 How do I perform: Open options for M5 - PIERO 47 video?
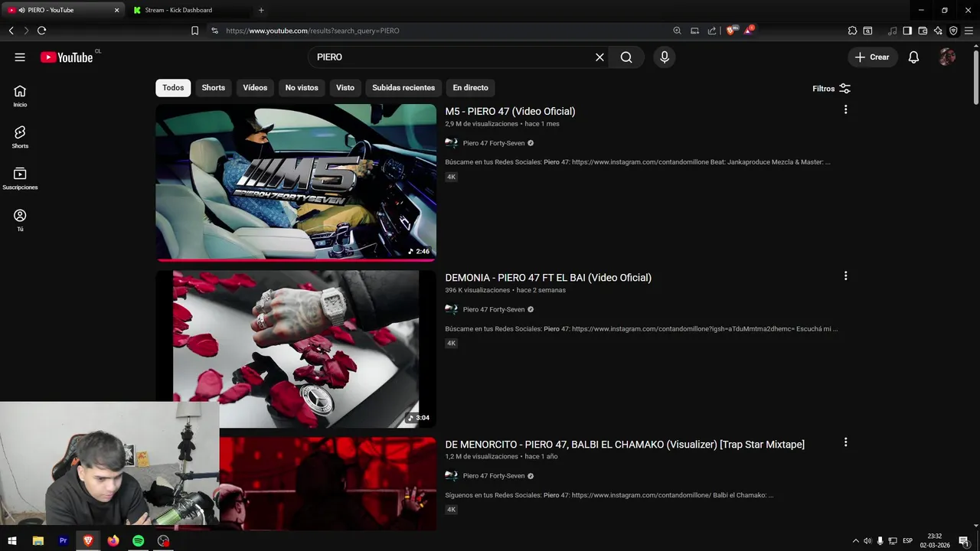pos(845,109)
